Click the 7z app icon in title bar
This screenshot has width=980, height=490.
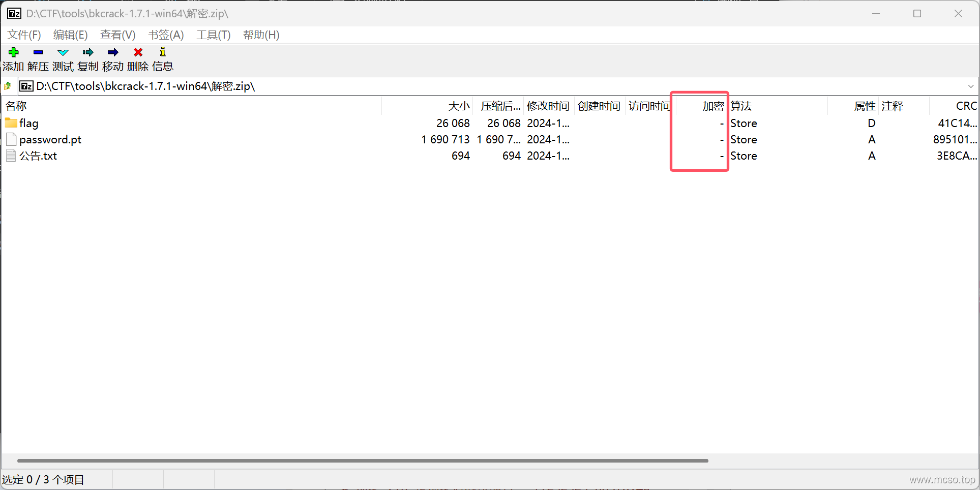pyautogui.click(x=14, y=13)
